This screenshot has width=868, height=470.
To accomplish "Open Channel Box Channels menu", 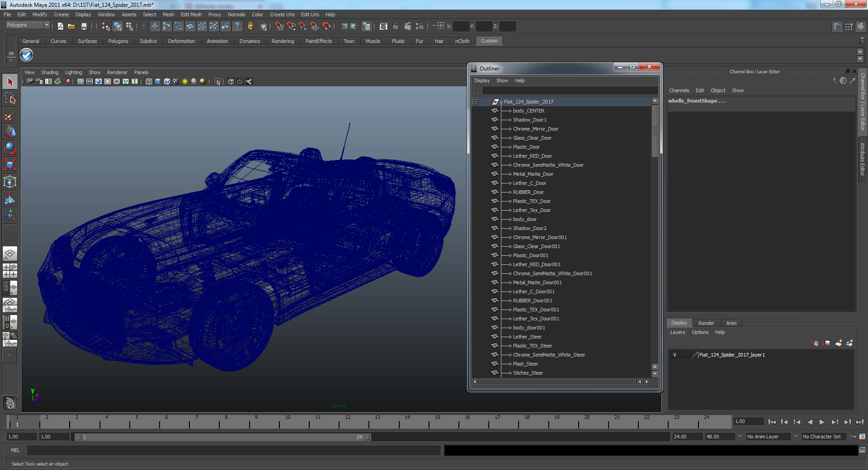I will click(x=679, y=90).
